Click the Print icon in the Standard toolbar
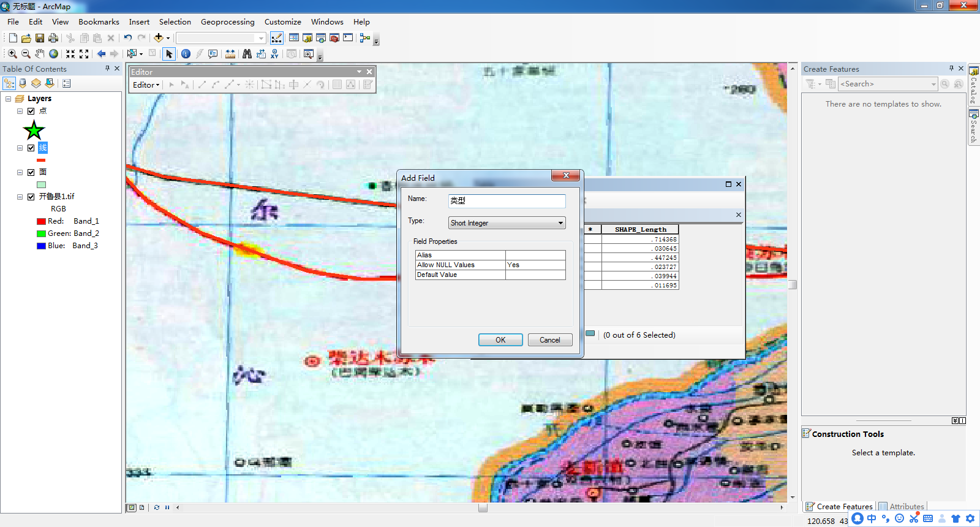 pos(53,38)
